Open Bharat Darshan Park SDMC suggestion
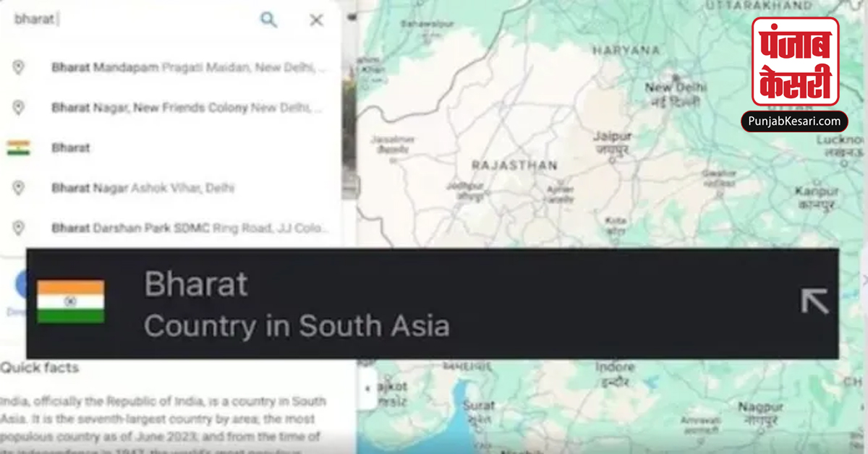 [171, 228]
